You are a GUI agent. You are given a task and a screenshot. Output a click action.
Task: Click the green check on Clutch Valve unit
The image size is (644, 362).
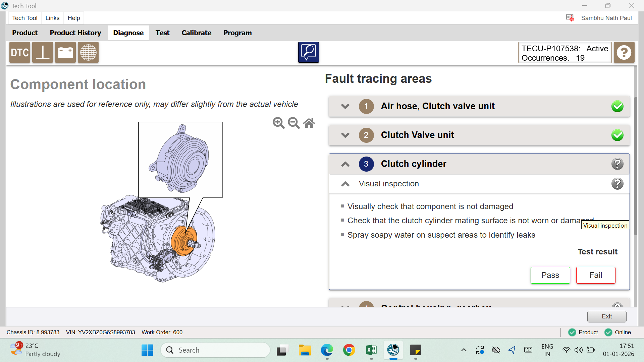618,135
